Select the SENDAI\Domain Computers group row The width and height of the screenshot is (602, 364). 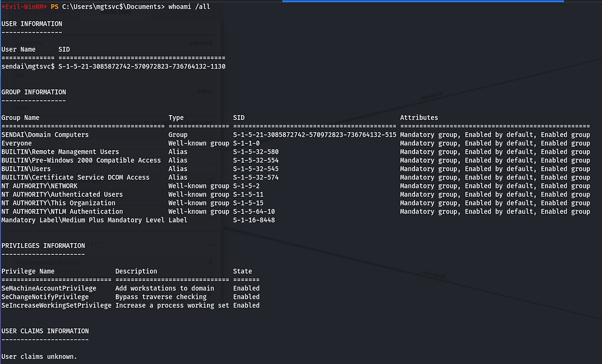(x=296, y=134)
